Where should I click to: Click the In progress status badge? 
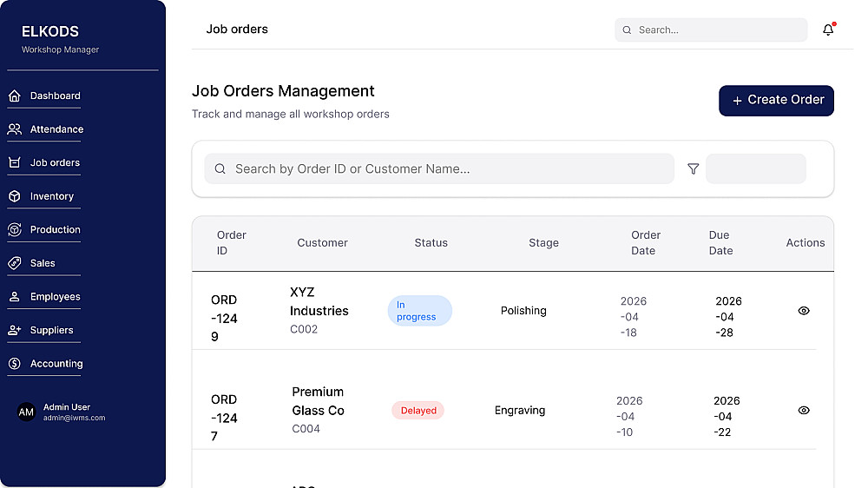pyautogui.click(x=419, y=311)
